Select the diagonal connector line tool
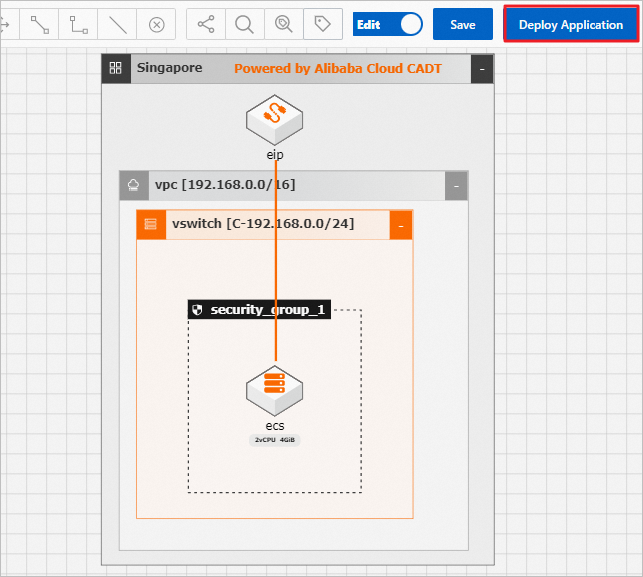The width and height of the screenshot is (643, 577). point(40,25)
